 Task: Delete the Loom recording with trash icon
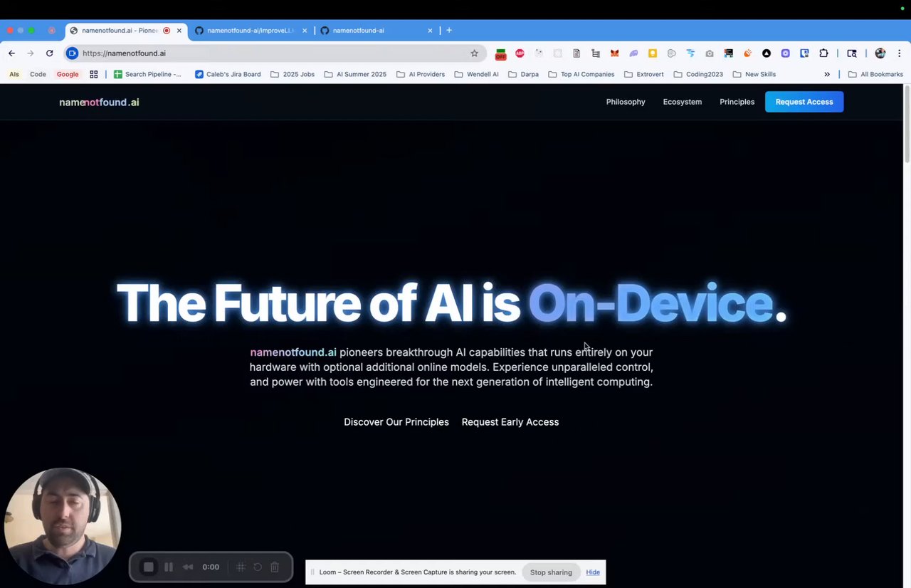[x=275, y=567]
